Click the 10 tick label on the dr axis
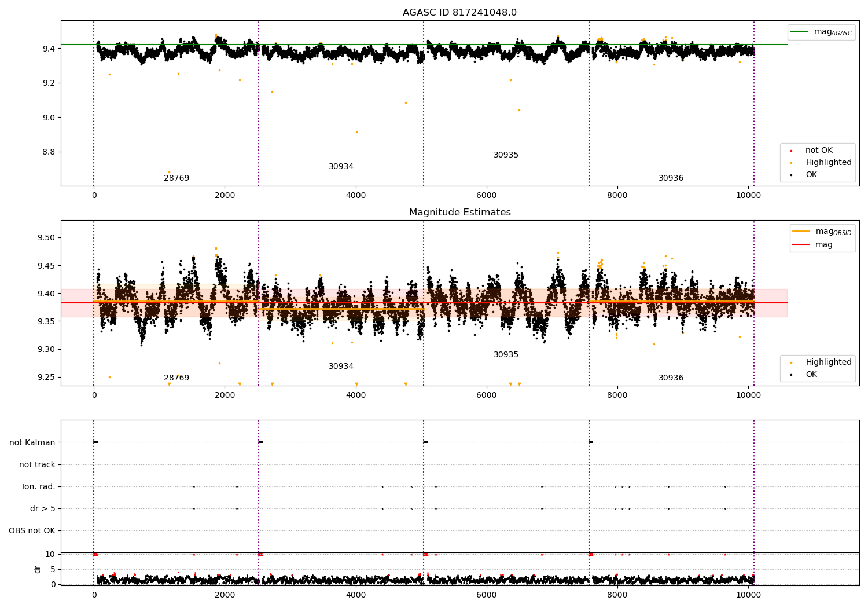 click(x=50, y=554)
